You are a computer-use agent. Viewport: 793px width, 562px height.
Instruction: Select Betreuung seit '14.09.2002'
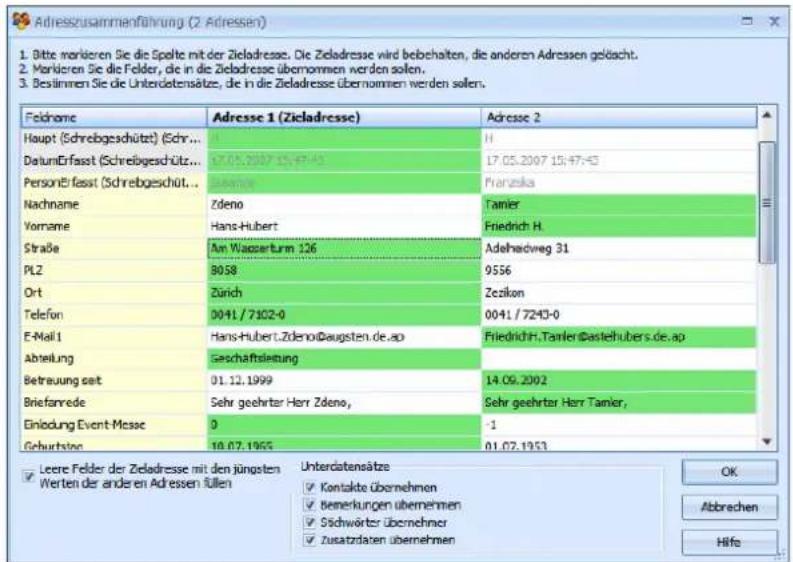tap(619, 380)
